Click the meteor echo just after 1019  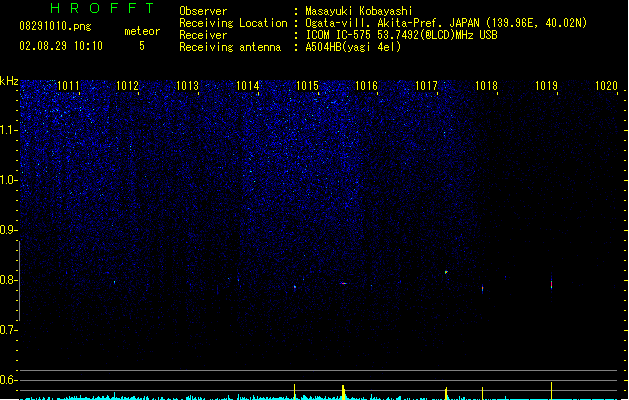coord(552,284)
